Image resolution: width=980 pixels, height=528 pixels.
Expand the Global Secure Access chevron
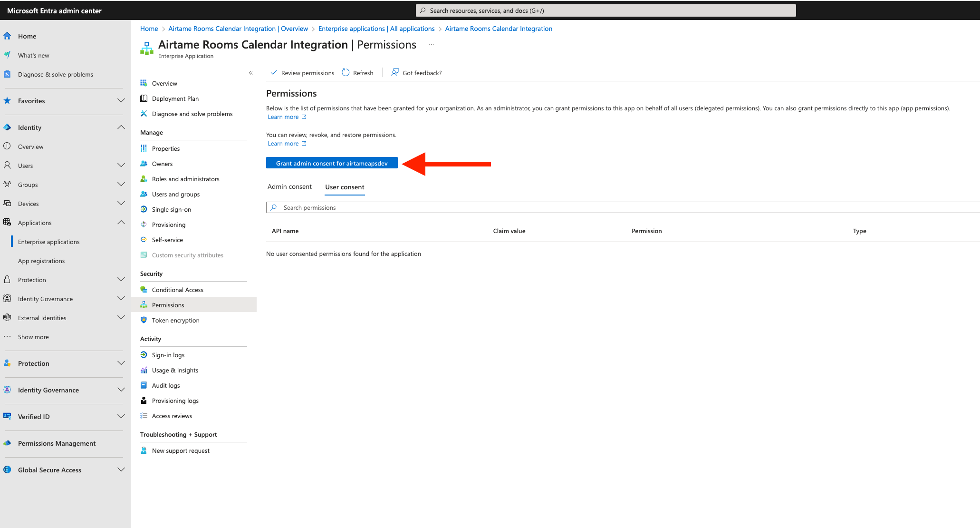tap(121, 470)
